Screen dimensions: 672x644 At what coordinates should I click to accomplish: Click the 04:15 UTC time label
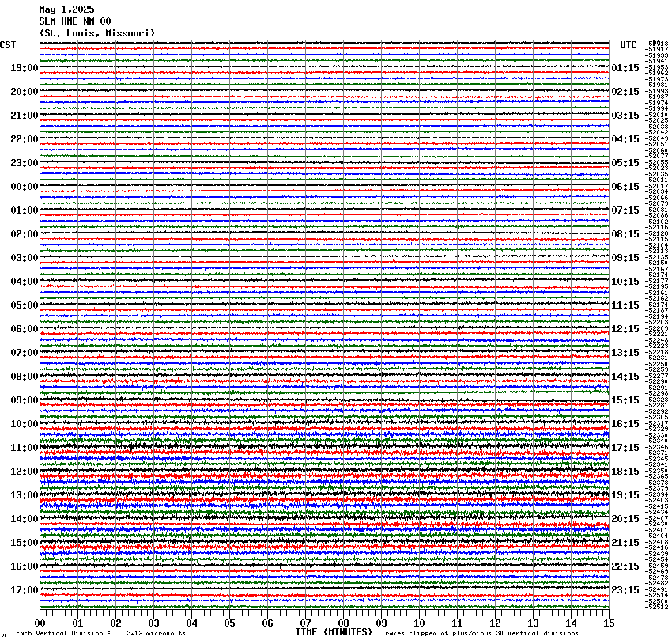[x=625, y=139]
